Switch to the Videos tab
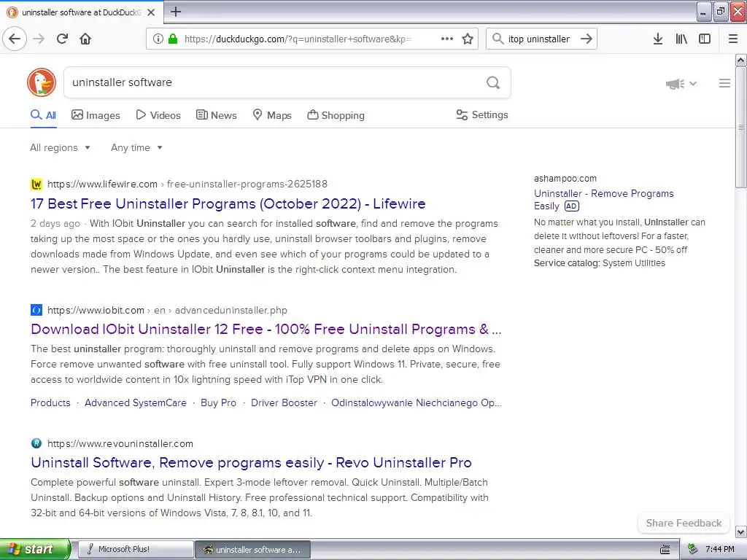Viewport: 747px width, 560px height. coord(158,115)
